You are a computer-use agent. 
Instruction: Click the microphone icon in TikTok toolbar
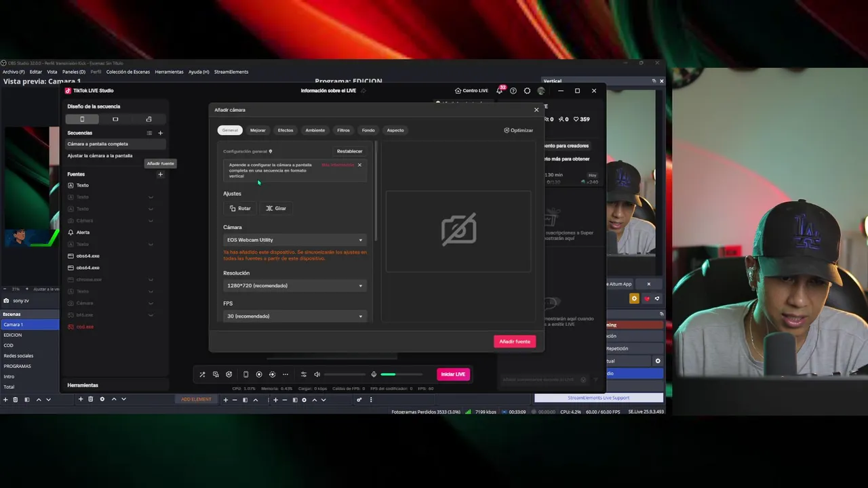(374, 374)
